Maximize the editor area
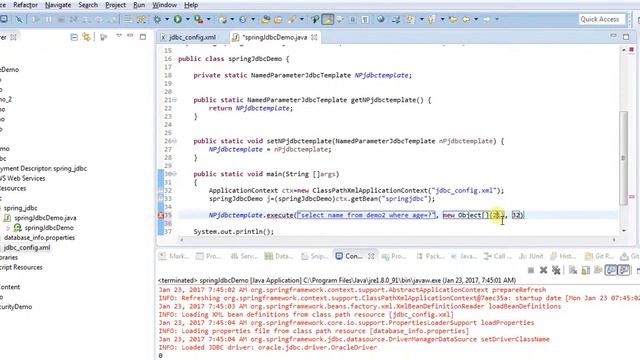Viewport: 640px width, 360px height. point(626,37)
